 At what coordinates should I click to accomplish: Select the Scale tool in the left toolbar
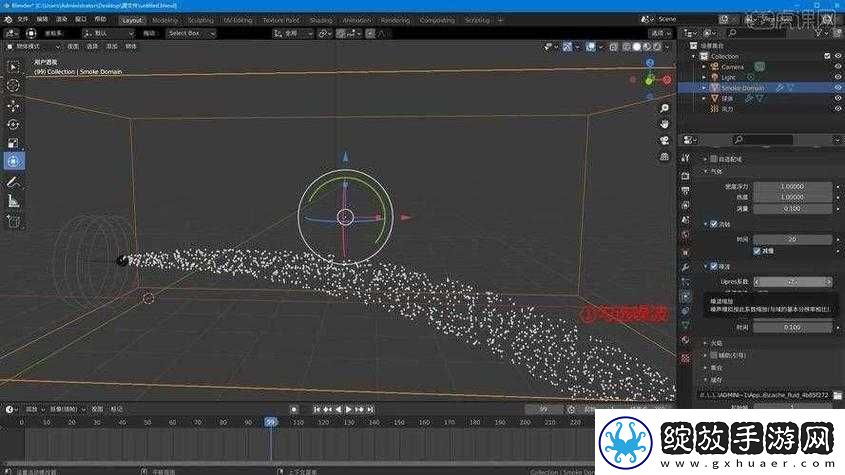pos(13,143)
